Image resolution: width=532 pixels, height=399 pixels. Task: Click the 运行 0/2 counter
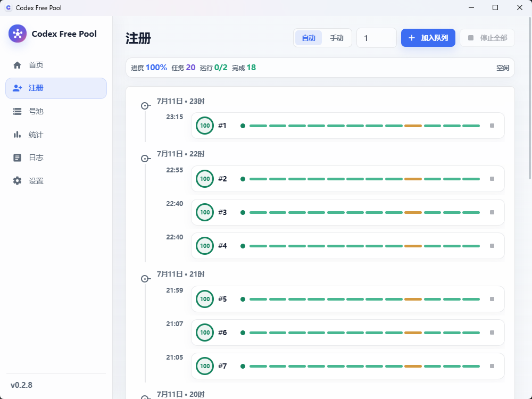[213, 68]
